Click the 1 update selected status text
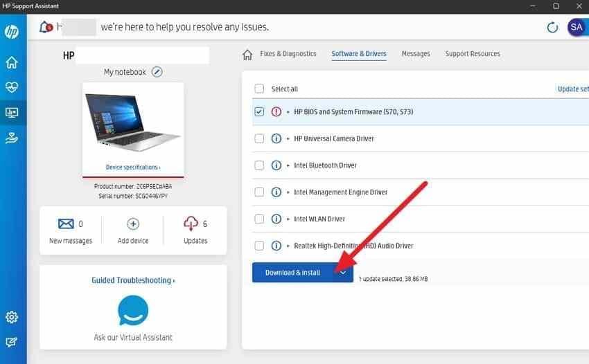The height and width of the screenshot is (364, 589). tap(394, 279)
